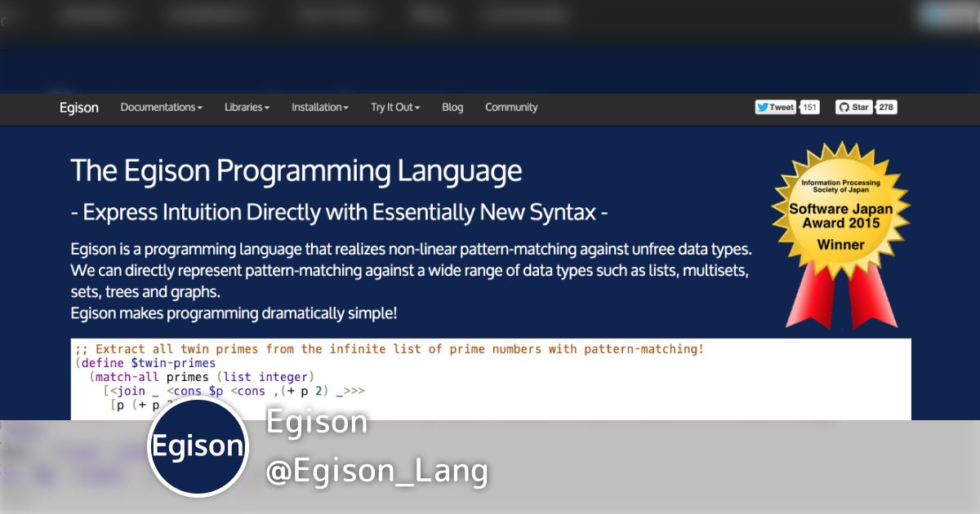This screenshot has height=514, width=980.
Task: Click the twin primes comment line in code
Action: point(389,349)
